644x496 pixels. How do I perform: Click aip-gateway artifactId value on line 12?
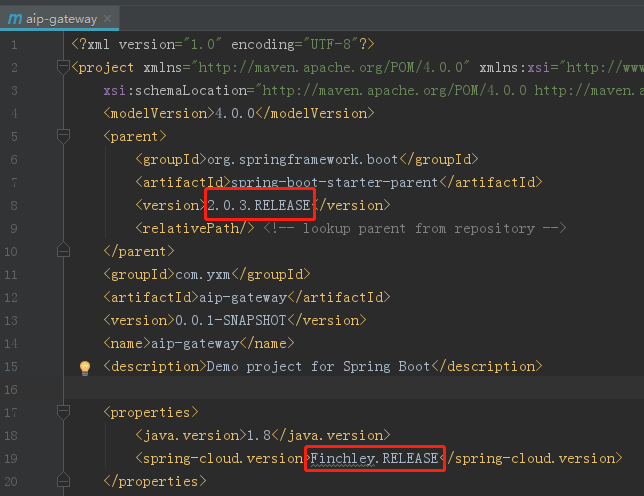point(243,297)
